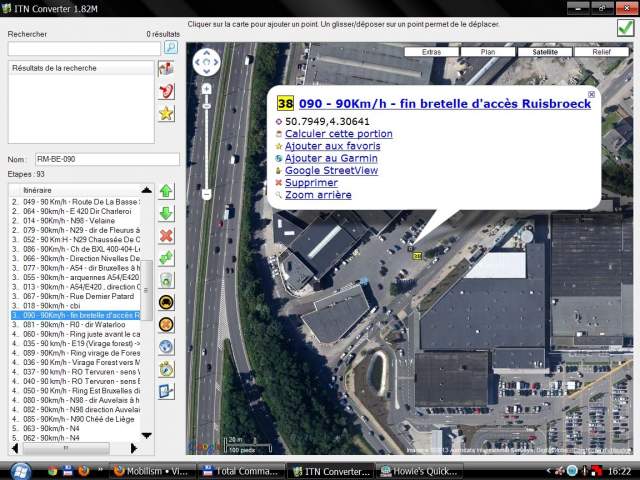The width and height of the screenshot is (640, 480).
Task: Move selected step down with green arrow
Action: (166, 213)
